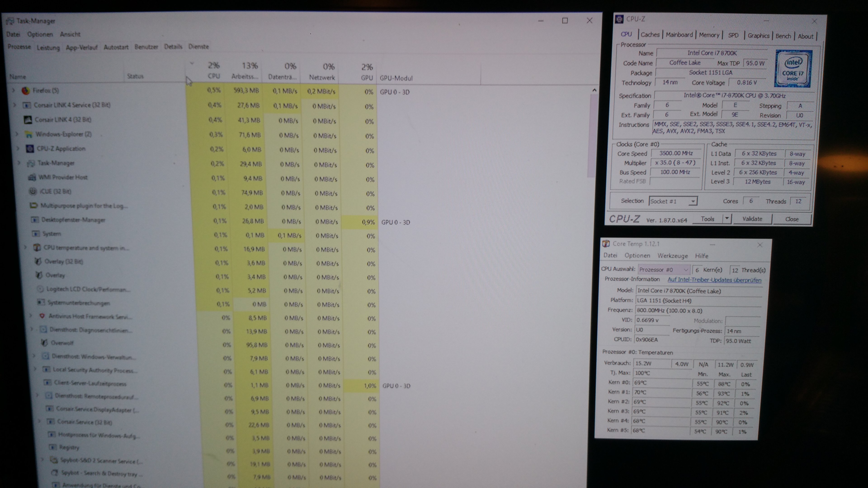Click the Desktopfenster-Manager process icon
Viewport: 868px width, 488px height.
34,220
